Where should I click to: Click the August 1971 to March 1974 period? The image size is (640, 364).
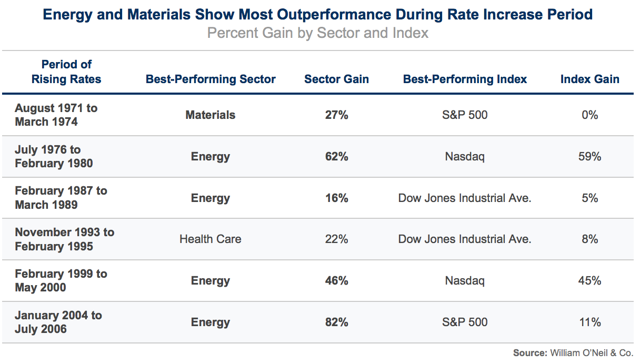56,115
